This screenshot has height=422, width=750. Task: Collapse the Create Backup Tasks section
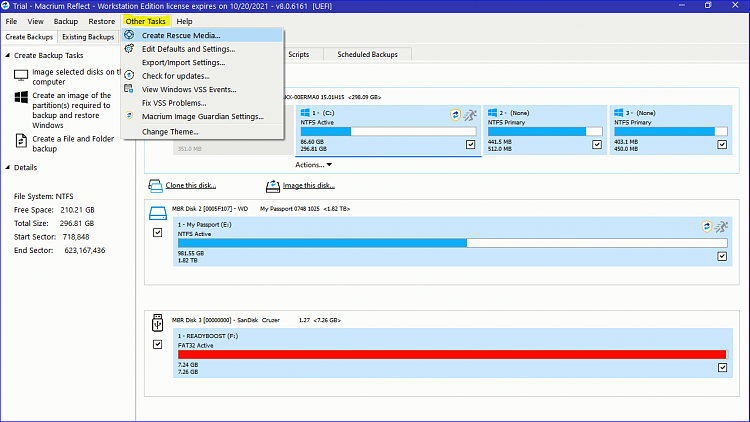(x=8, y=56)
